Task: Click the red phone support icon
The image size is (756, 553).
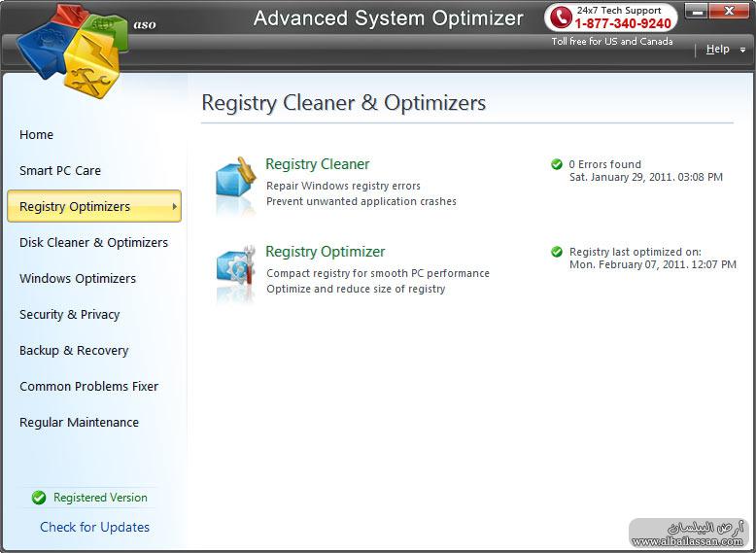Action: click(x=561, y=17)
